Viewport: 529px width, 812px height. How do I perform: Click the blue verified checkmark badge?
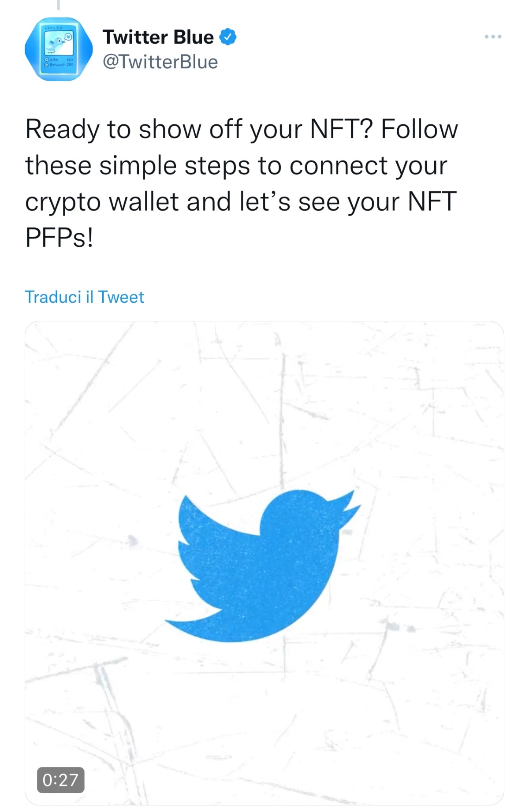pos(227,37)
